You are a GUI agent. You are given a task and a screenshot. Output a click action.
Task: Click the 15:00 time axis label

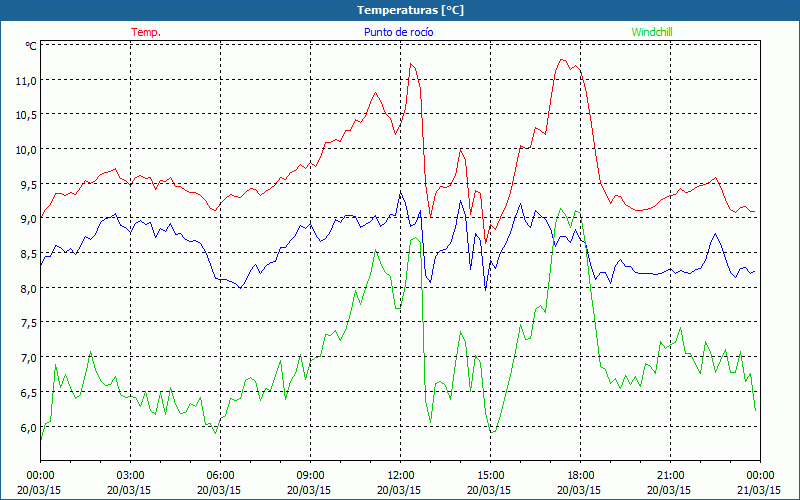[x=490, y=476]
